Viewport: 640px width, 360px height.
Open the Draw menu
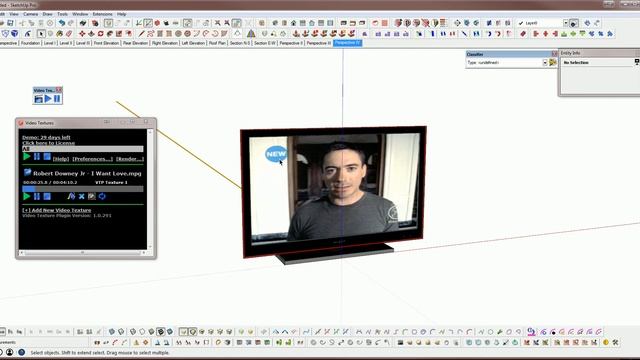[x=47, y=14]
